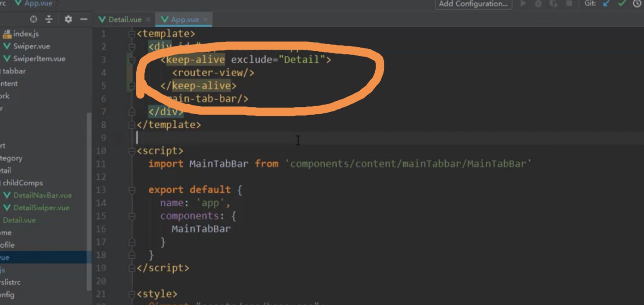Select index.js in the project tree

pos(26,34)
